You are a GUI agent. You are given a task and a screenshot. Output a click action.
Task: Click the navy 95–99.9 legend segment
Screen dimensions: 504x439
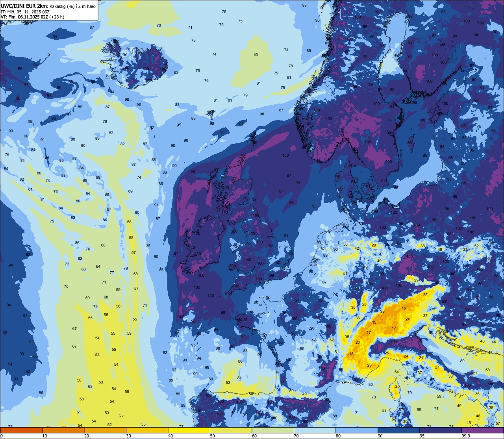441,430
